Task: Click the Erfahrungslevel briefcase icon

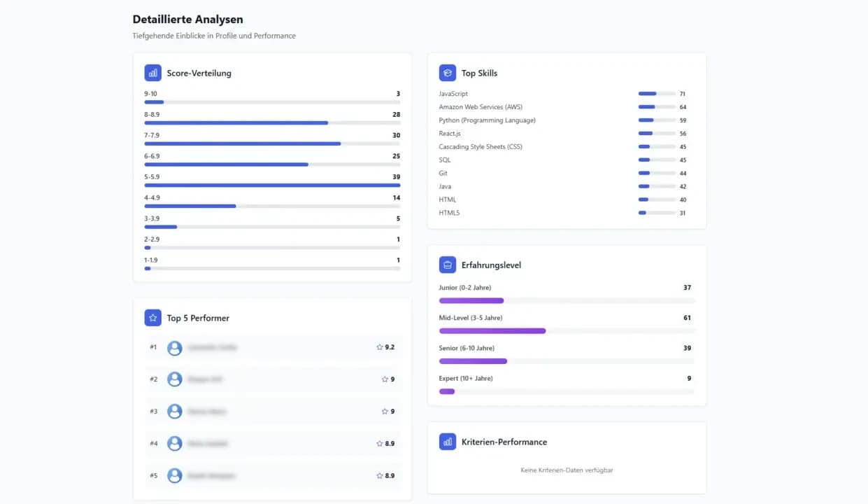Action: click(x=448, y=265)
